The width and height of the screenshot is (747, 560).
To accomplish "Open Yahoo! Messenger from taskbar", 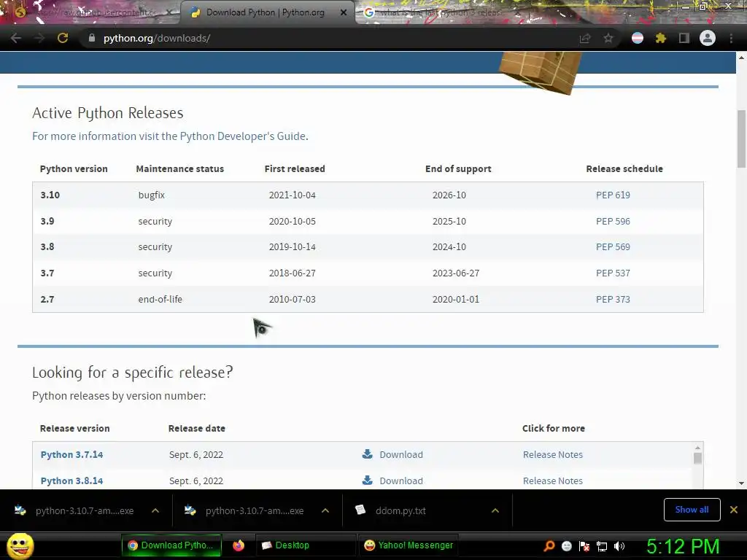I will point(409,545).
